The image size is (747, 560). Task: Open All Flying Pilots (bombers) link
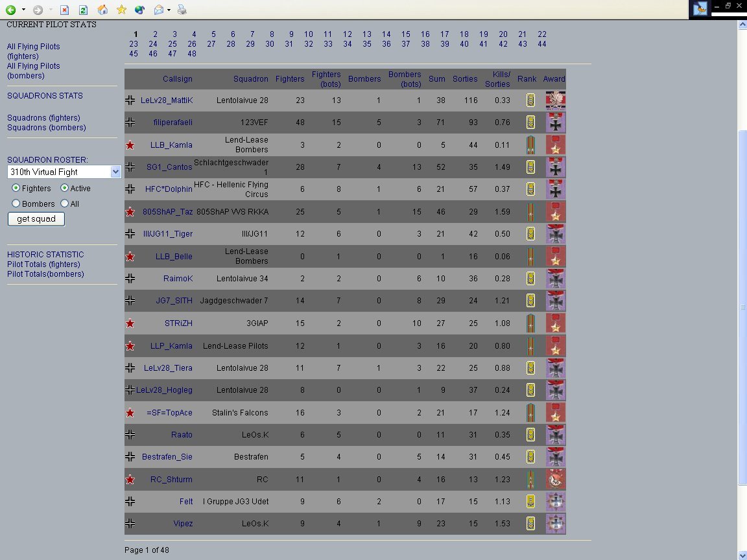[33, 71]
